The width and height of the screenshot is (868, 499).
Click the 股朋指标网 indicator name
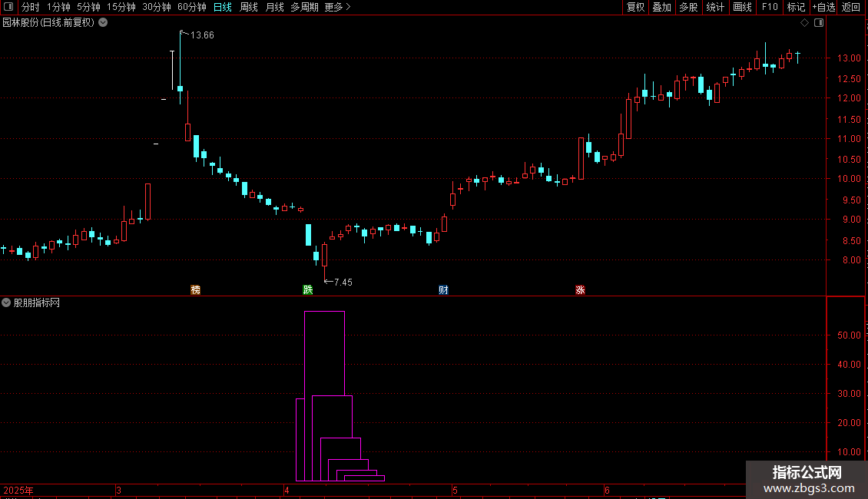(x=37, y=302)
